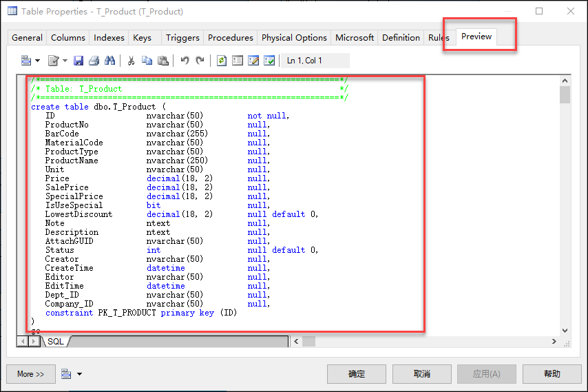Click the 应用(A) apply button

coord(486,374)
